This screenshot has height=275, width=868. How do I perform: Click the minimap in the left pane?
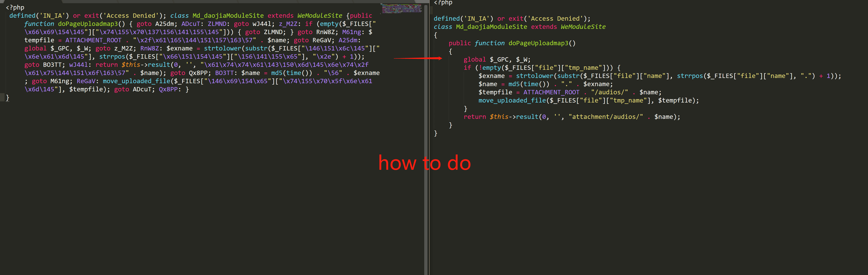tap(401, 8)
